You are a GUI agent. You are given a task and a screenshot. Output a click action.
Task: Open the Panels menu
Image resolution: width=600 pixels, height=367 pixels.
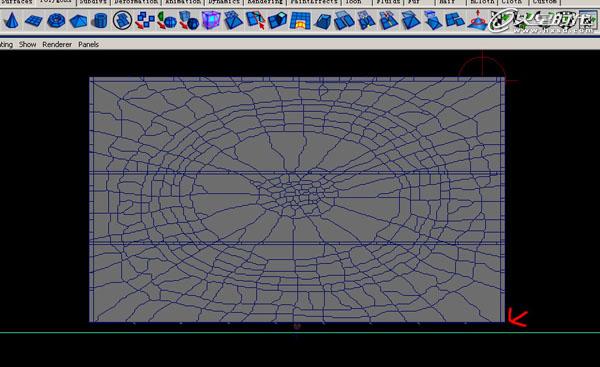88,44
